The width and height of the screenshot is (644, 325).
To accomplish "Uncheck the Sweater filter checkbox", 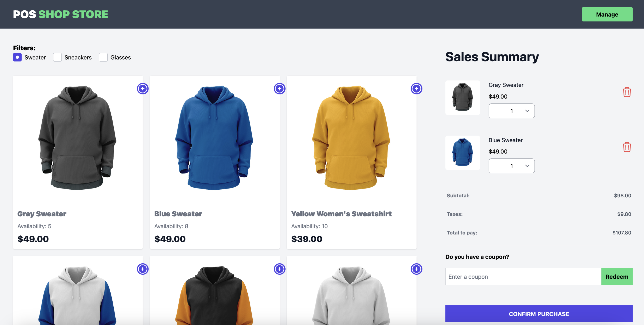I will (17, 57).
